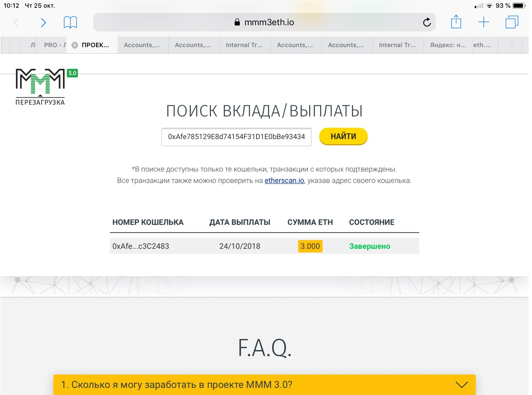Click the F.A.Q. heading
This screenshot has height=395, width=532.
pyautogui.click(x=265, y=348)
